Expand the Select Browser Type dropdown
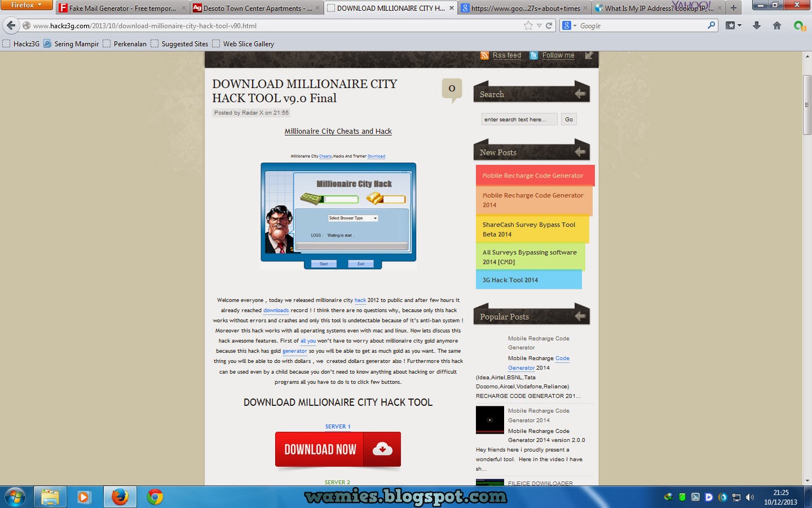Viewport: 812px width, 508px height. click(375, 218)
